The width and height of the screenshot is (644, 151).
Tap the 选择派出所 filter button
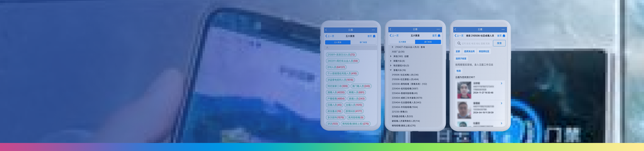click(469, 51)
